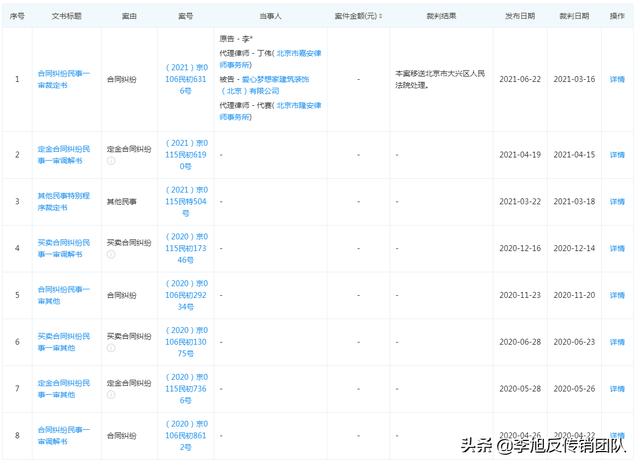Open case number (2020)京0115民初7366号
The height and width of the screenshot is (467, 640).
(x=186, y=389)
